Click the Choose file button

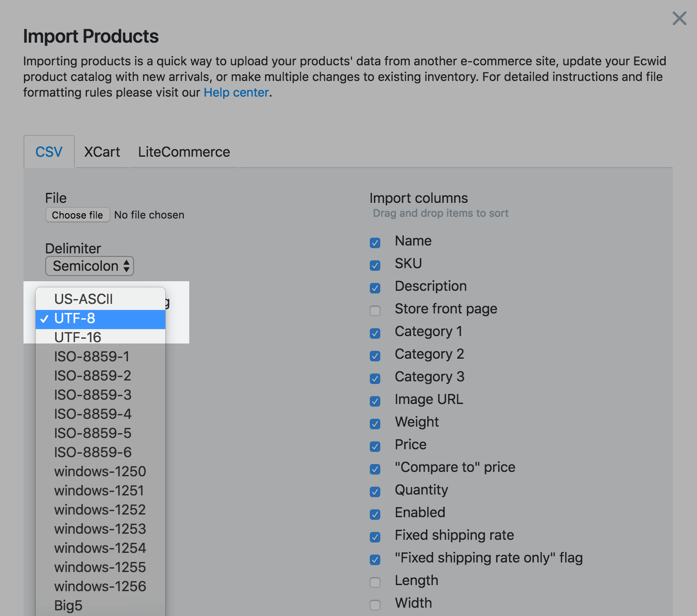[77, 215]
